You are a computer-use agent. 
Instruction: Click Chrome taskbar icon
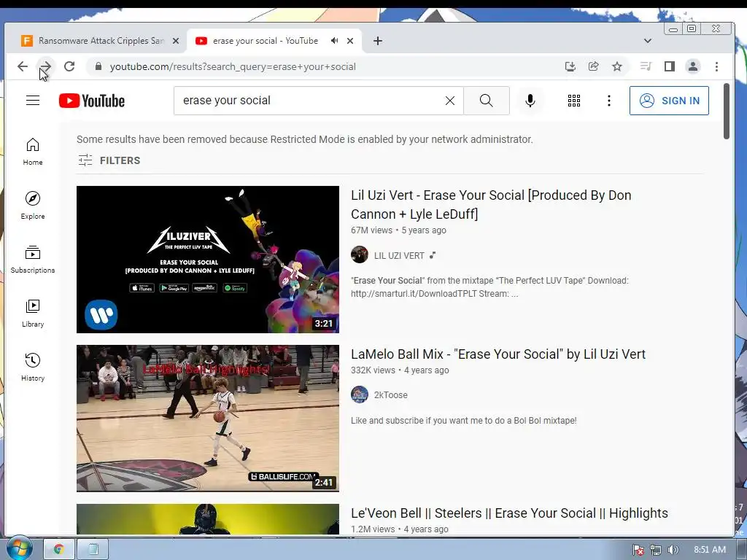tap(59, 550)
